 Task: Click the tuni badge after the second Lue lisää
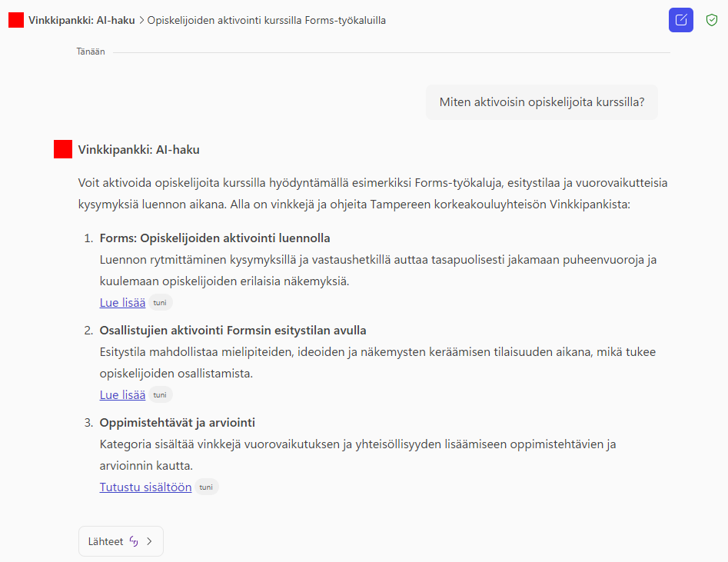click(160, 395)
